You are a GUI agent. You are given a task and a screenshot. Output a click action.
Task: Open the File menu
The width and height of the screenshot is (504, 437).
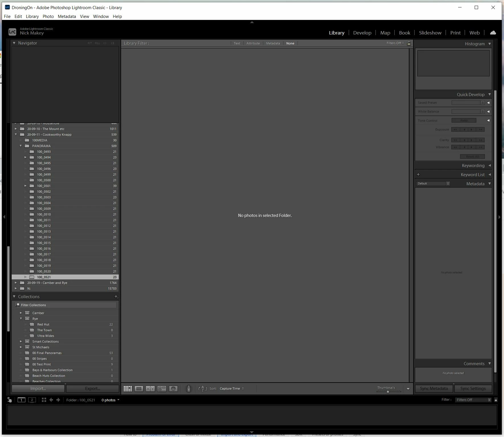point(7,17)
